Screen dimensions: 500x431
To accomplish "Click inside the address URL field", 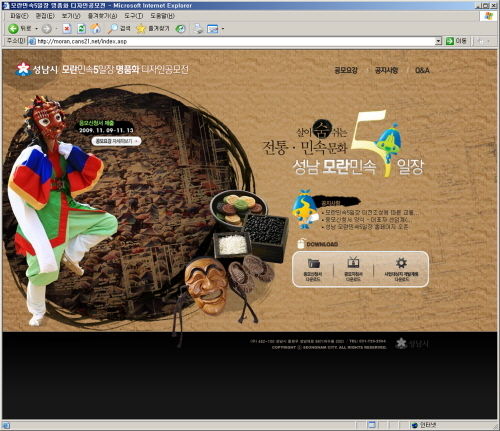I will [233, 41].
